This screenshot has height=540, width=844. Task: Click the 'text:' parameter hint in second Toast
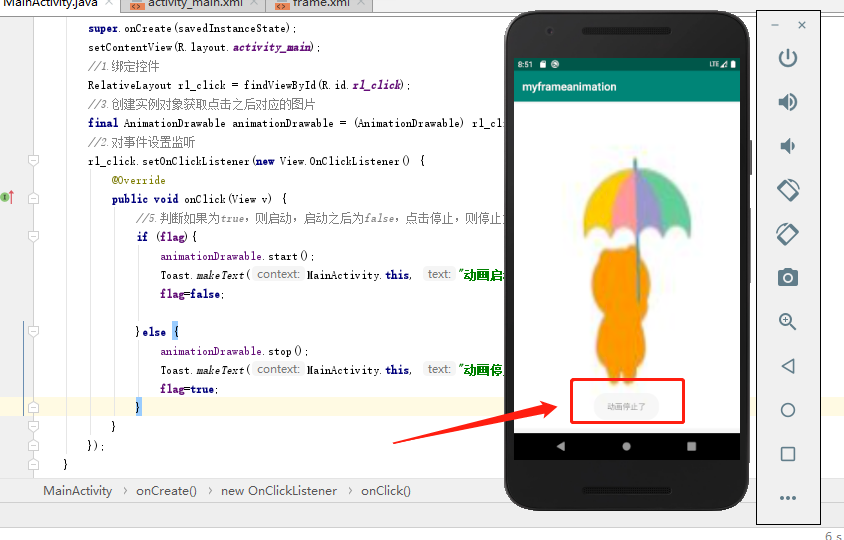(x=439, y=369)
